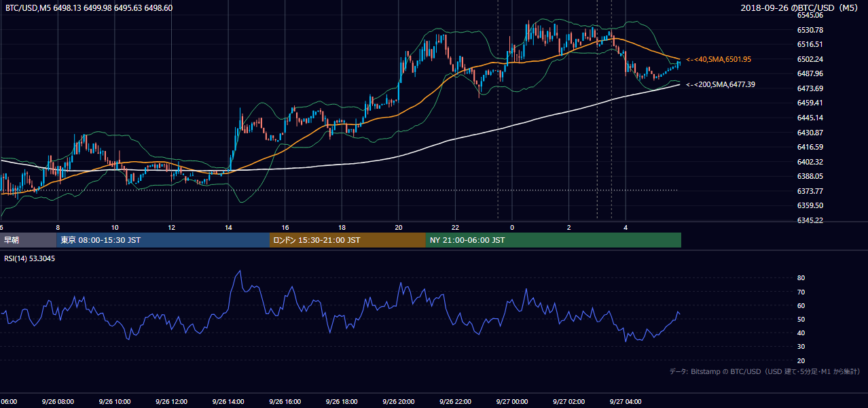The width and height of the screenshot is (868, 408).
Task: Click price axis label 6487.96
Action: coord(810,73)
